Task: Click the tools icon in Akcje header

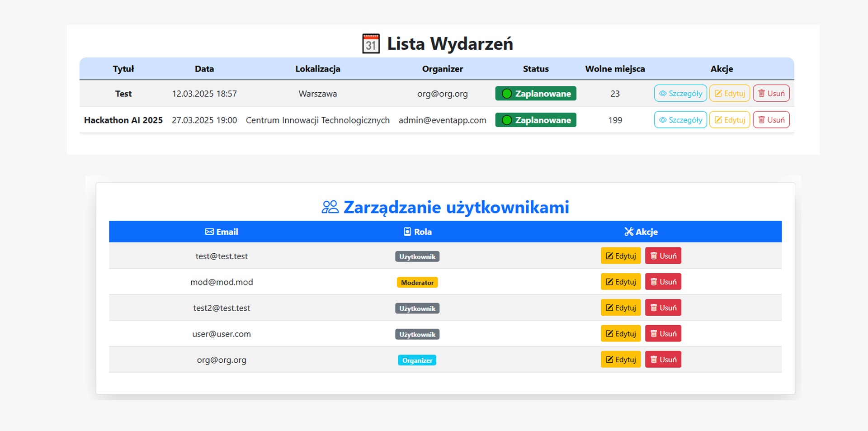Action: (x=629, y=232)
